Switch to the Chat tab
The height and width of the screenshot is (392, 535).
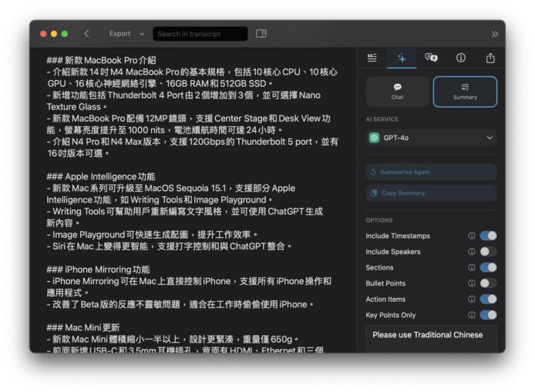[x=397, y=92]
